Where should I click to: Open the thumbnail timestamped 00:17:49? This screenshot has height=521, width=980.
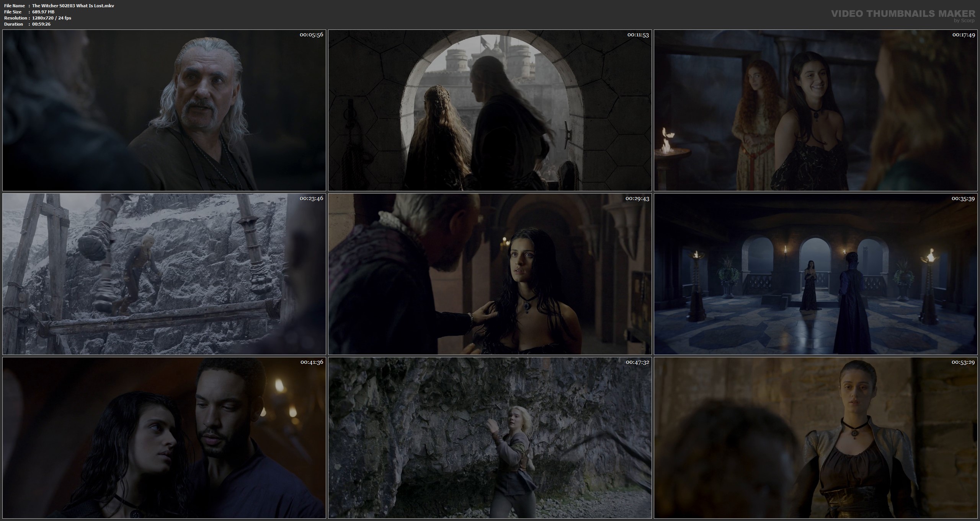pyautogui.click(x=815, y=110)
